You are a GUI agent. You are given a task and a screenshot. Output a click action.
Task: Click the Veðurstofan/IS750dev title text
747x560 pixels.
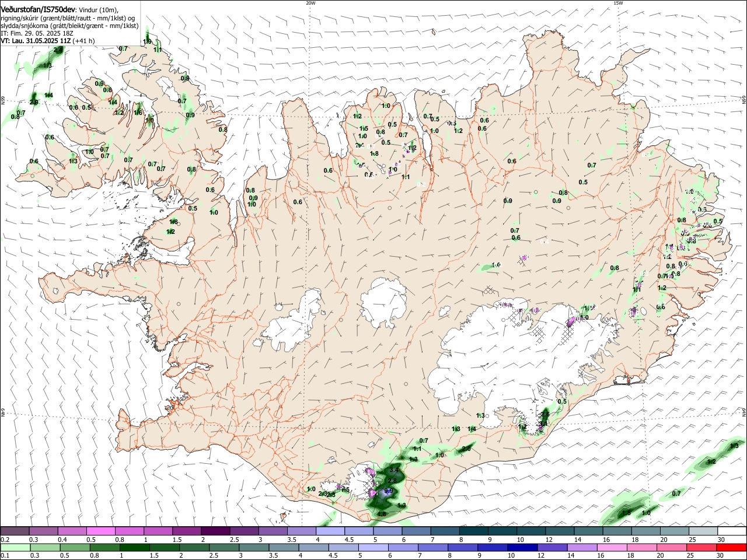[39, 10]
